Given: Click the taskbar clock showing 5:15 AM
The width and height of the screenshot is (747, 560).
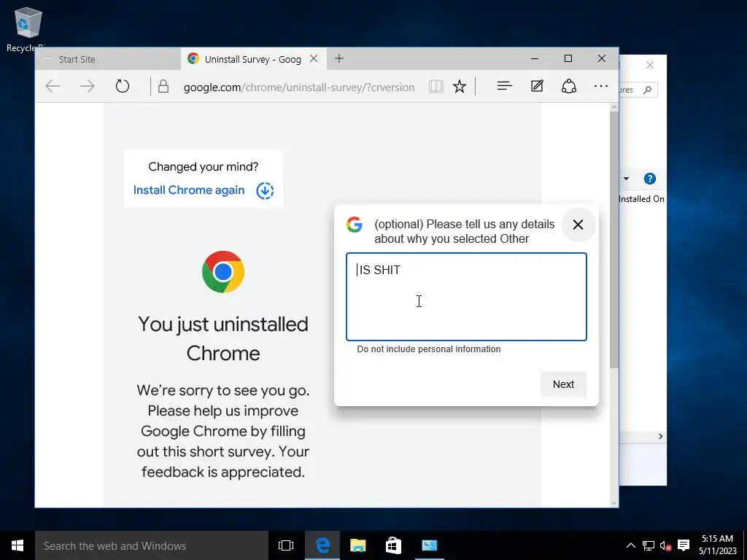Looking at the screenshot, I should (718, 545).
